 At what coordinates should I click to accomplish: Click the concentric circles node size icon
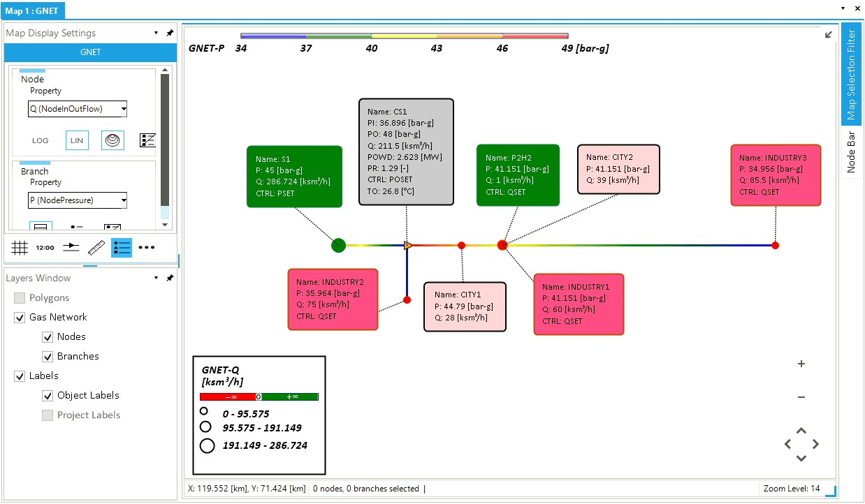coord(112,140)
